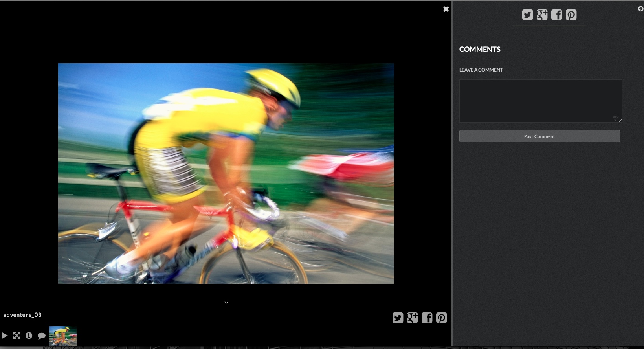The height and width of the screenshot is (349, 644).
Task: Click the comment text area
Action: [x=540, y=101]
